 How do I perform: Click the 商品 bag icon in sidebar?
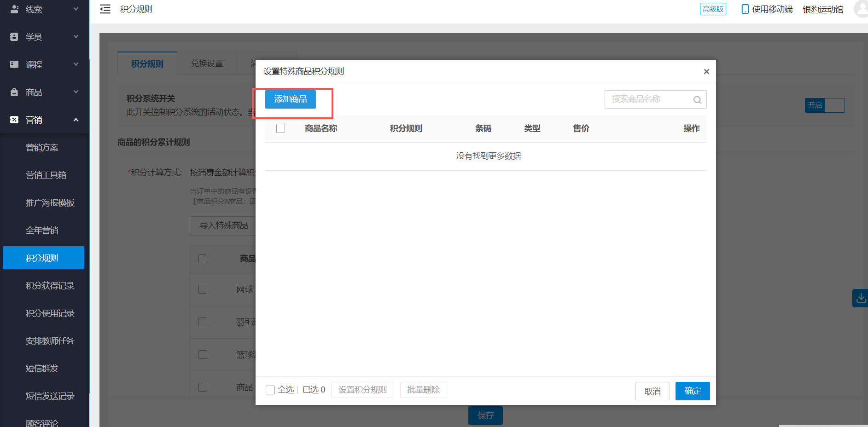[14, 92]
